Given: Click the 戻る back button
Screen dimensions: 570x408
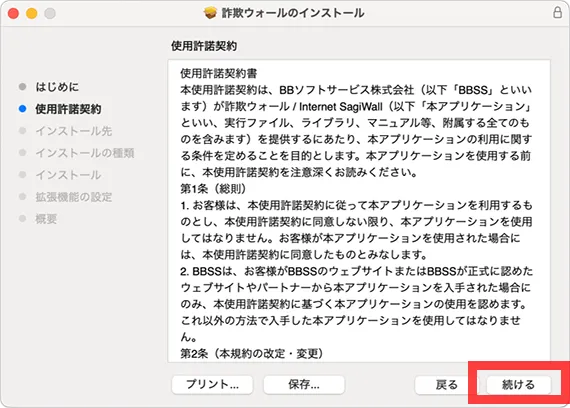Looking at the screenshot, I should 446,384.
